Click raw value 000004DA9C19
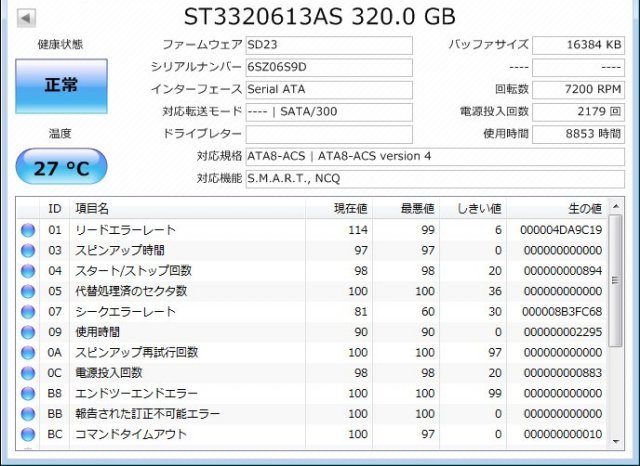This screenshot has width=640, height=466. click(x=561, y=230)
